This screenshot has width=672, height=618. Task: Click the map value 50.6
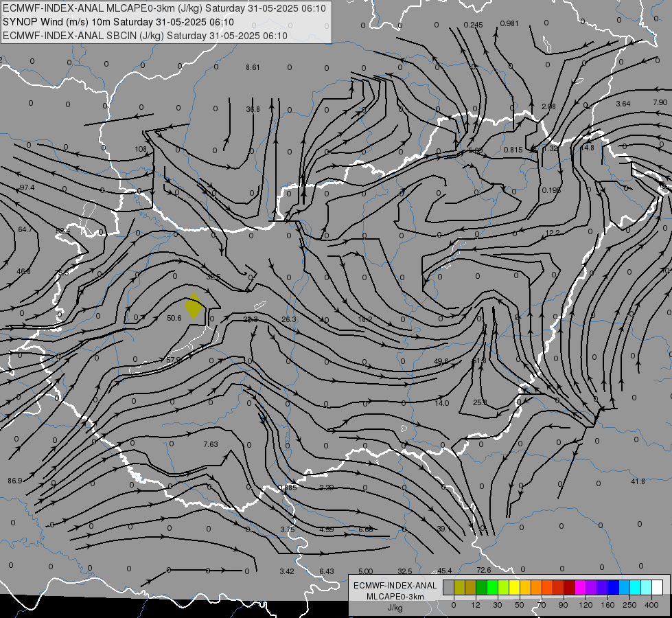[174, 318]
